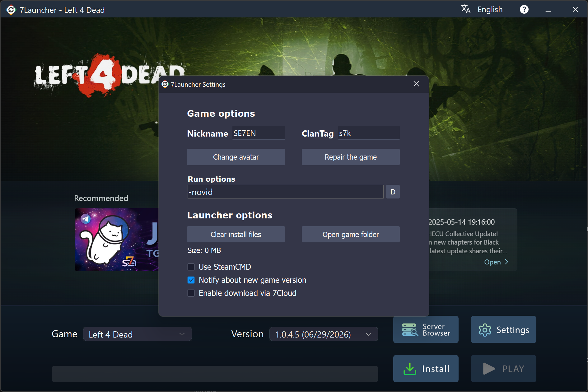
Task: Click the news date 2025-05-14 19:16:00
Action: click(461, 222)
